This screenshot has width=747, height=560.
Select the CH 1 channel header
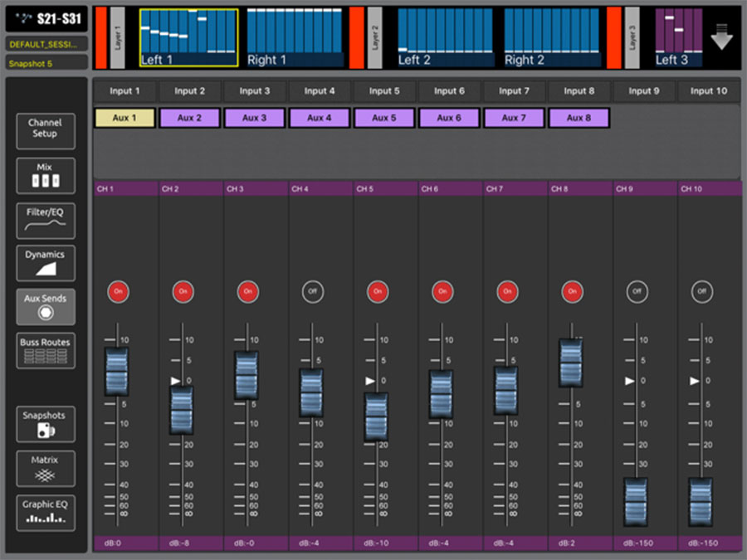[x=126, y=188]
